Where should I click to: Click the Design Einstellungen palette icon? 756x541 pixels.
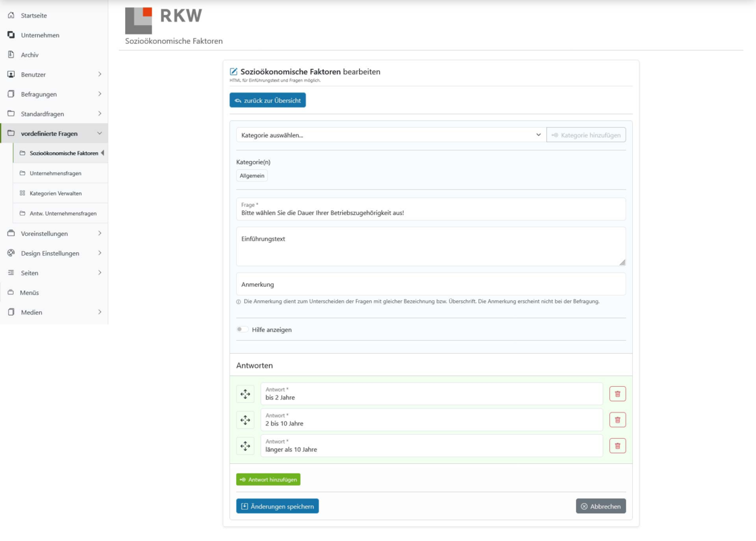click(11, 253)
